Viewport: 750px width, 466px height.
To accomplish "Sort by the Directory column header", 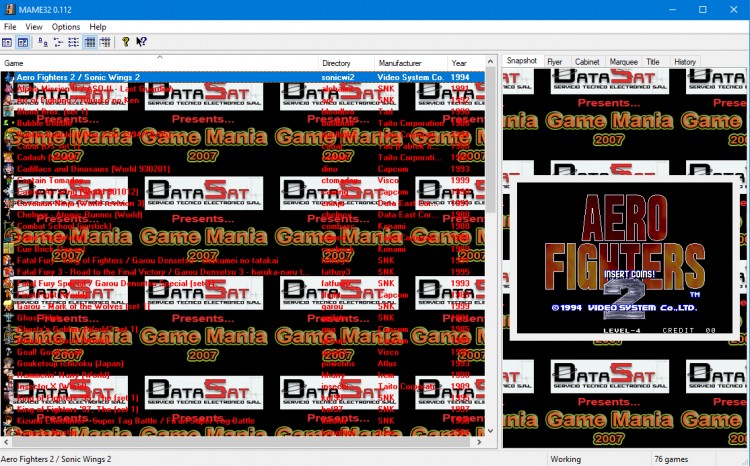I will click(346, 63).
